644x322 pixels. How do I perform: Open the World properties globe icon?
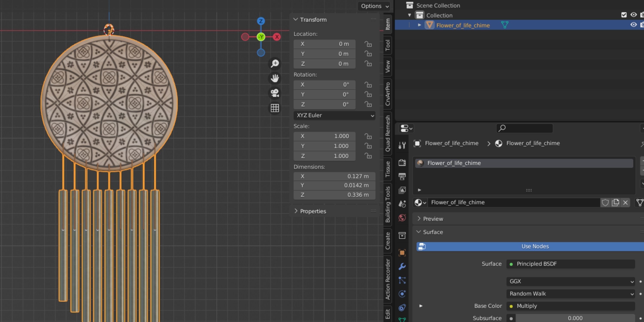[402, 218]
